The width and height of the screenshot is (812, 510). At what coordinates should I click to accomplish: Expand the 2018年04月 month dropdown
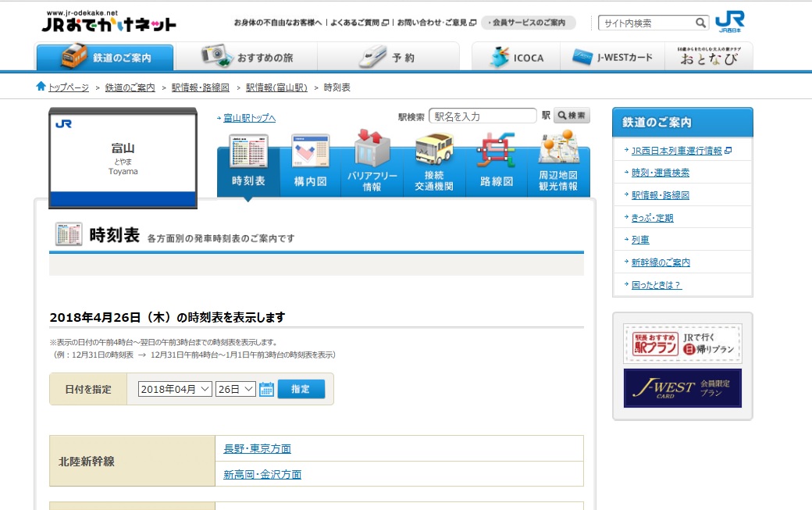[x=175, y=389]
